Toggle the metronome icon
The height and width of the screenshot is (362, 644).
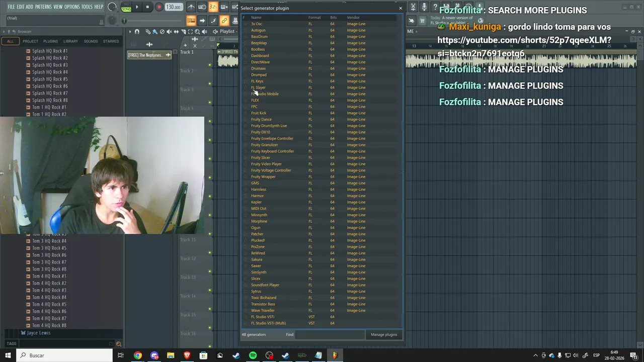[191, 7]
